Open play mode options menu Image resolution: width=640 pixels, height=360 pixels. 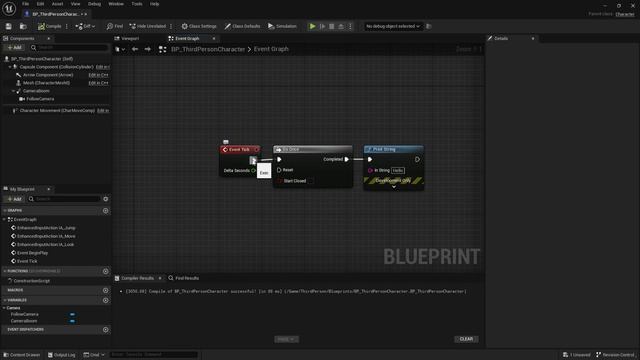click(350, 26)
